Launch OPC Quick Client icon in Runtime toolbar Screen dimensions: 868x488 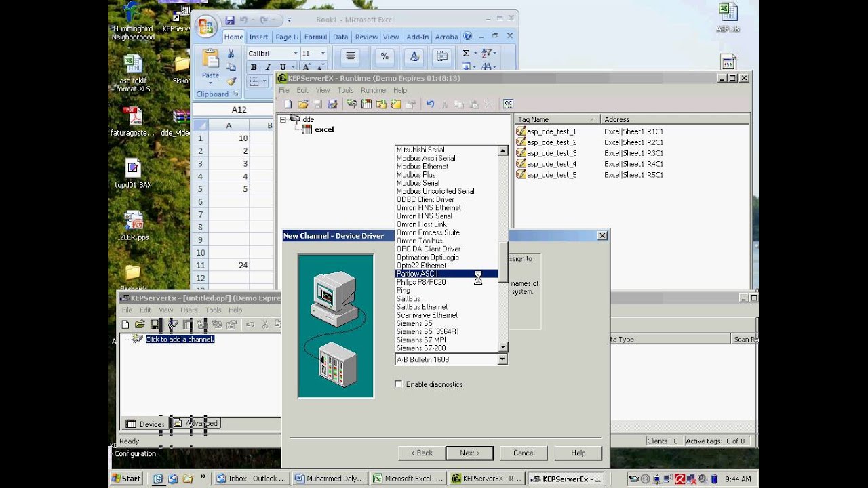[x=508, y=104]
